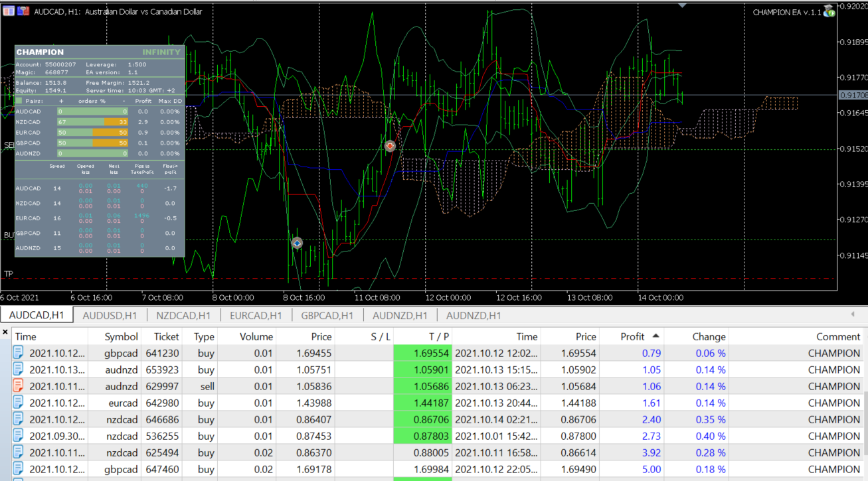Viewport: 868px width, 481px height.
Task: Sort trades by the Profit column header
Action: pos(632,336)
